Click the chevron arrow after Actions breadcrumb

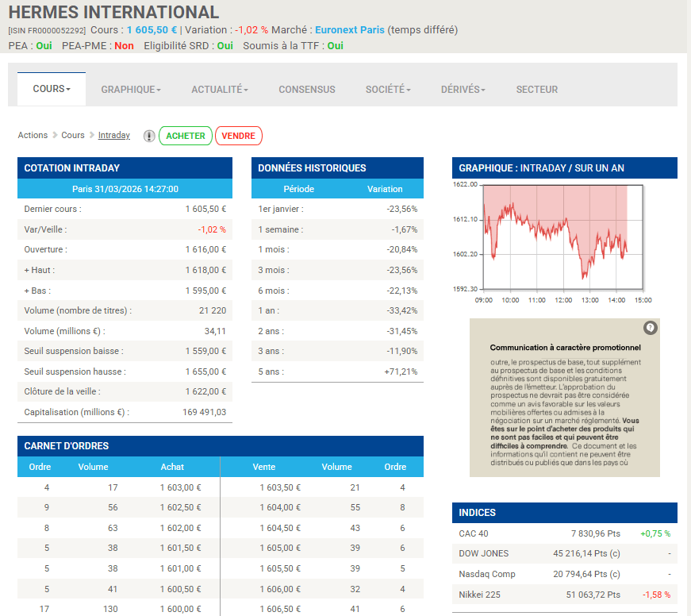click(55, 135)
